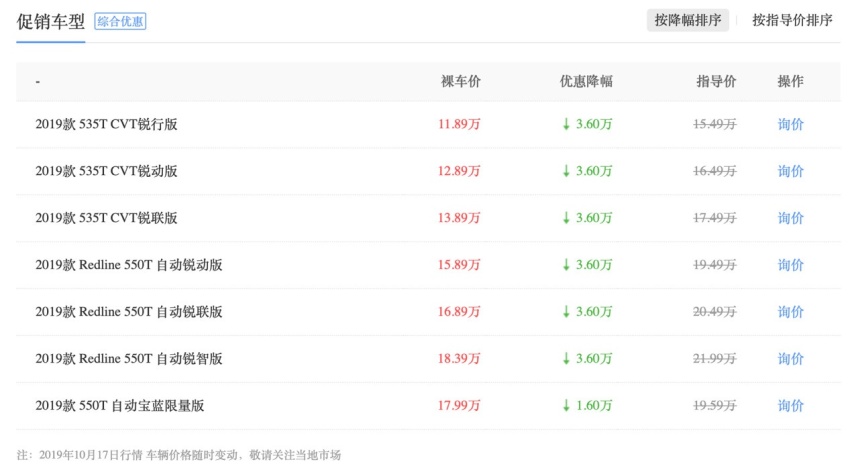Select model 2019款 Redline 550T 自动锐智版
This screenshot has height=472, width=852.
(x=129, y=359)
